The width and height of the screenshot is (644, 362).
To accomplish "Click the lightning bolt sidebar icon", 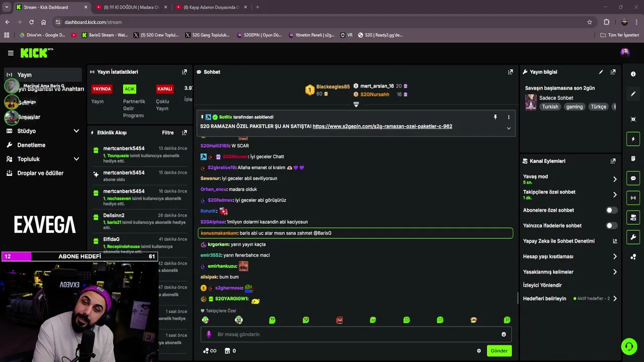I will (633, 139).
